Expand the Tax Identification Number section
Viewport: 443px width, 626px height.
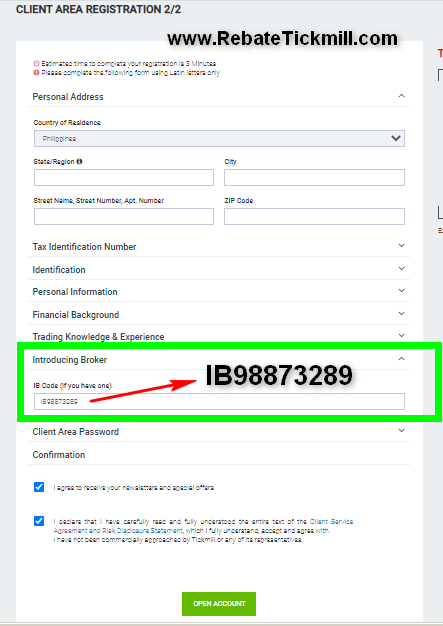tap(219, 247)
